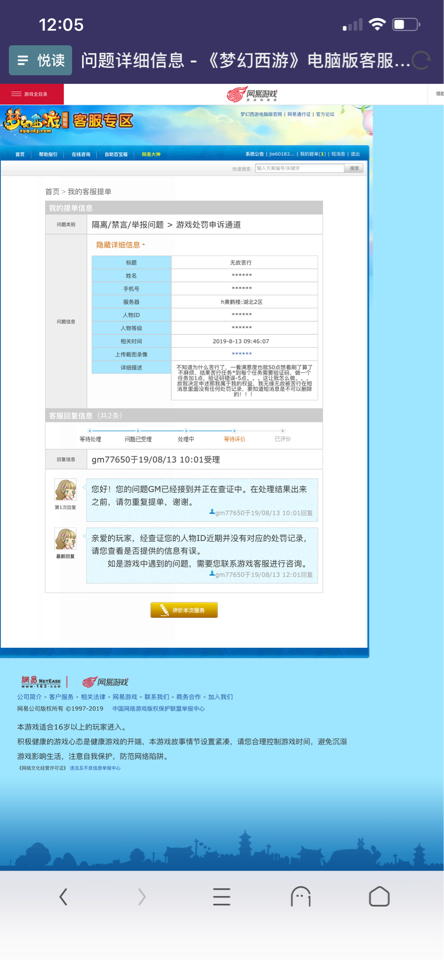Screen dimensions: 444x960
Task: Open 违法及不良信息举报中心 link
Action: click(95, 767)
